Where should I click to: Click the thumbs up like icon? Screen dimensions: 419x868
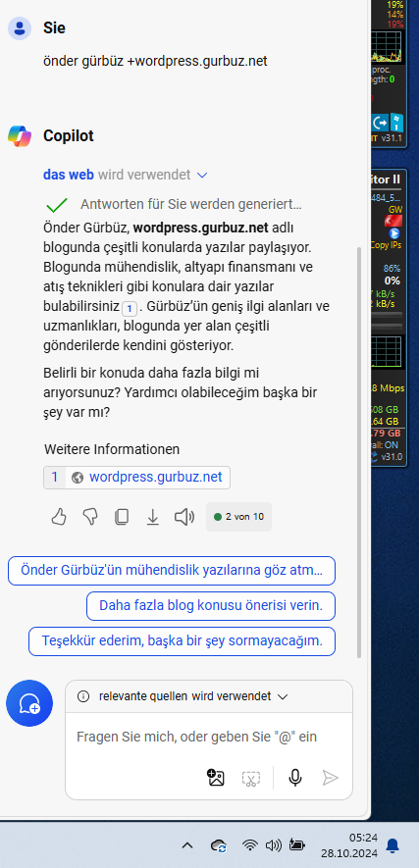59,517
